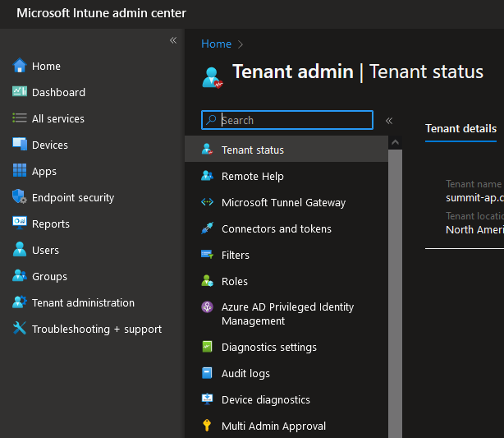This screenshot has width=504, height=438.
Task: Click the Filters funnel icon
Action: pos(208,254)
